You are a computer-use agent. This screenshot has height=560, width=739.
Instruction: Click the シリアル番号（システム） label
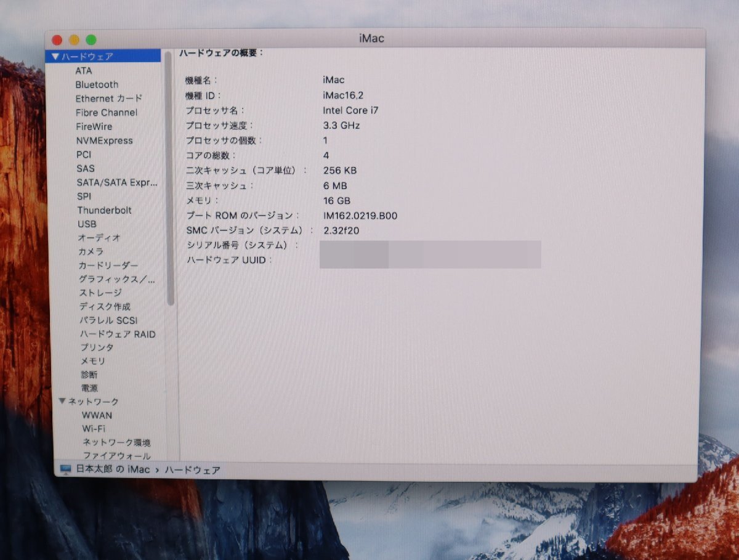242,245
